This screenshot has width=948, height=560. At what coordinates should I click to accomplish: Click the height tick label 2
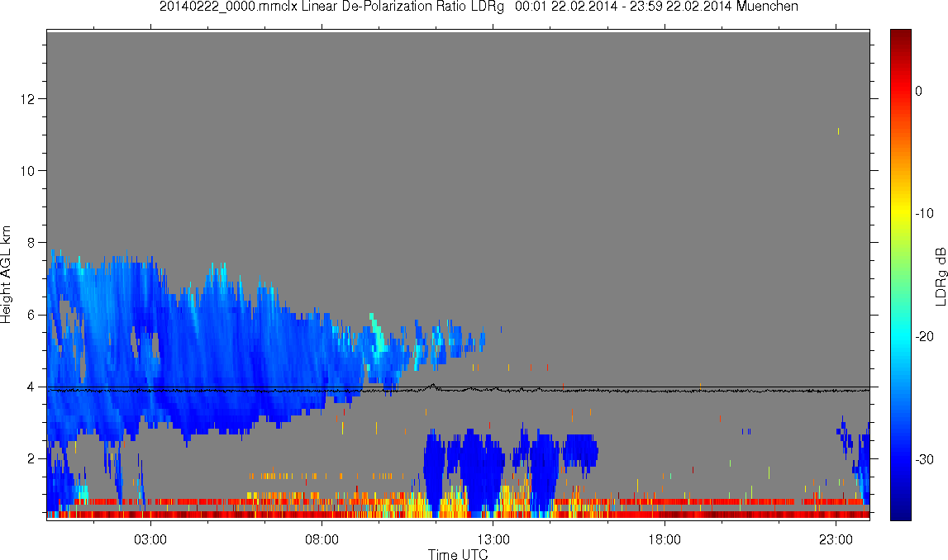[x=31, y=459]
